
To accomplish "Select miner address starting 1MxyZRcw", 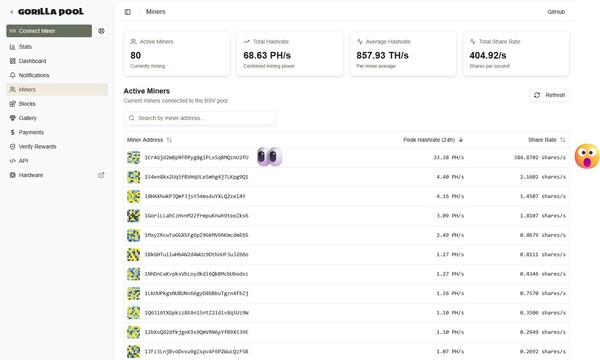I will 196,235.
